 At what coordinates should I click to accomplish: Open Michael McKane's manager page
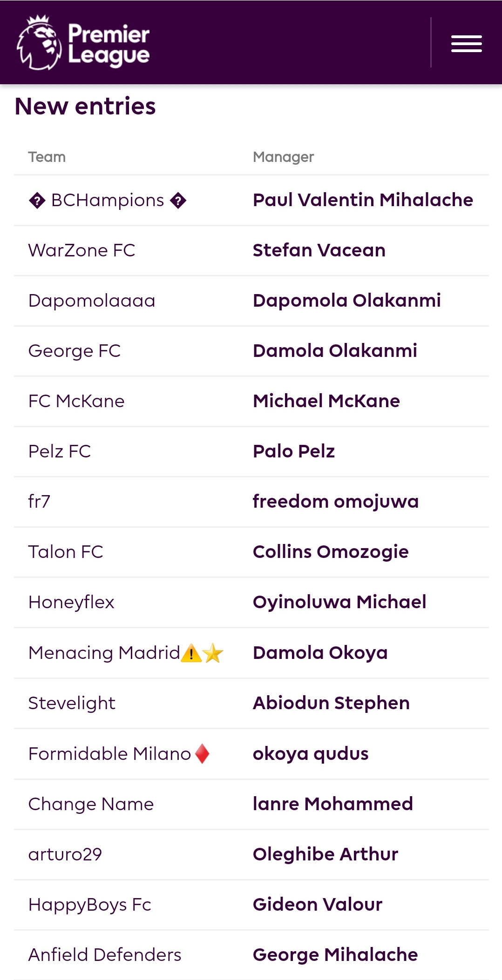326,401
